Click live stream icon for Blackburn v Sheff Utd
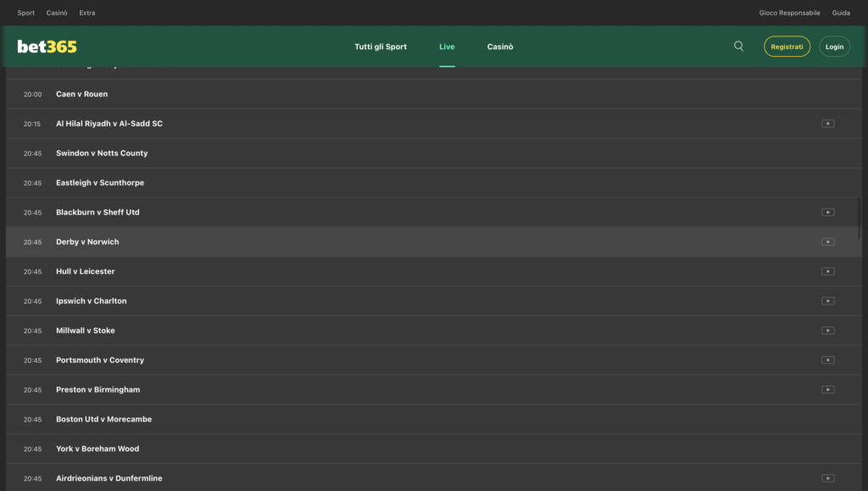The width and height of the screenshot is (868, 491). click(x=827, y=212)
